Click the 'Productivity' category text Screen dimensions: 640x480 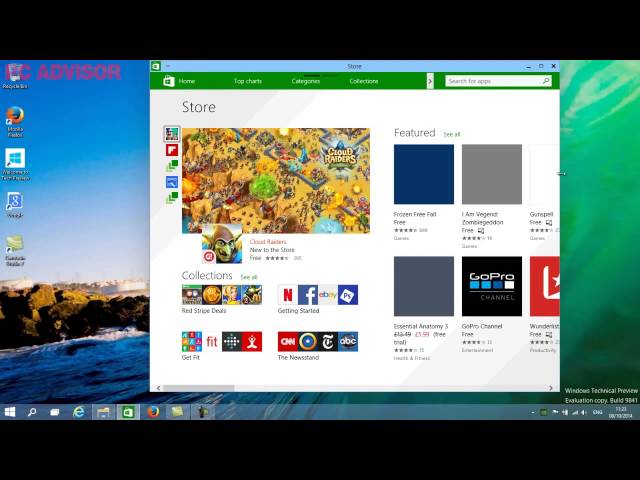(543, 350)
